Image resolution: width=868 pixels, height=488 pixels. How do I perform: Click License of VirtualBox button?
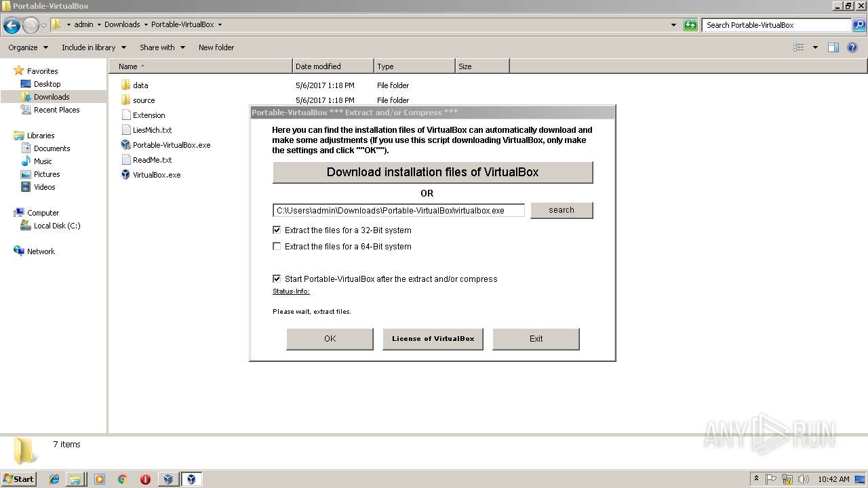click(433, 339)
